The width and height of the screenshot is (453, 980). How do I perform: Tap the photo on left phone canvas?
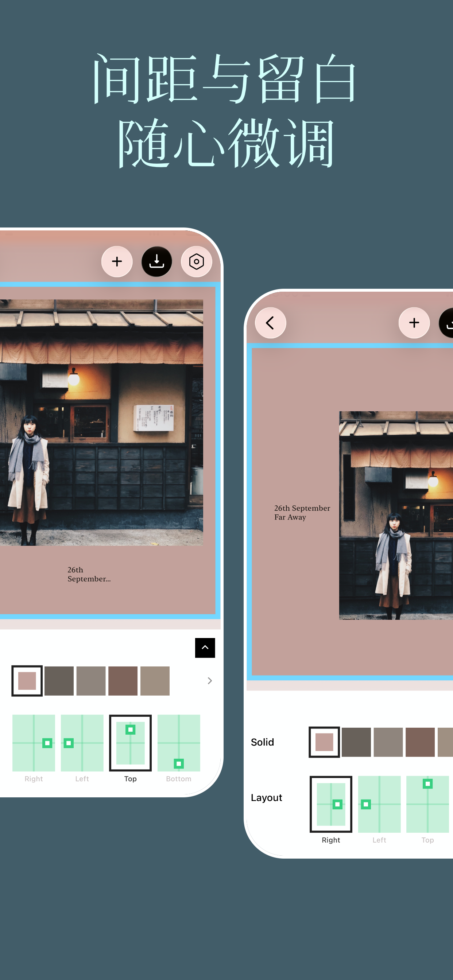coord(101,422)
